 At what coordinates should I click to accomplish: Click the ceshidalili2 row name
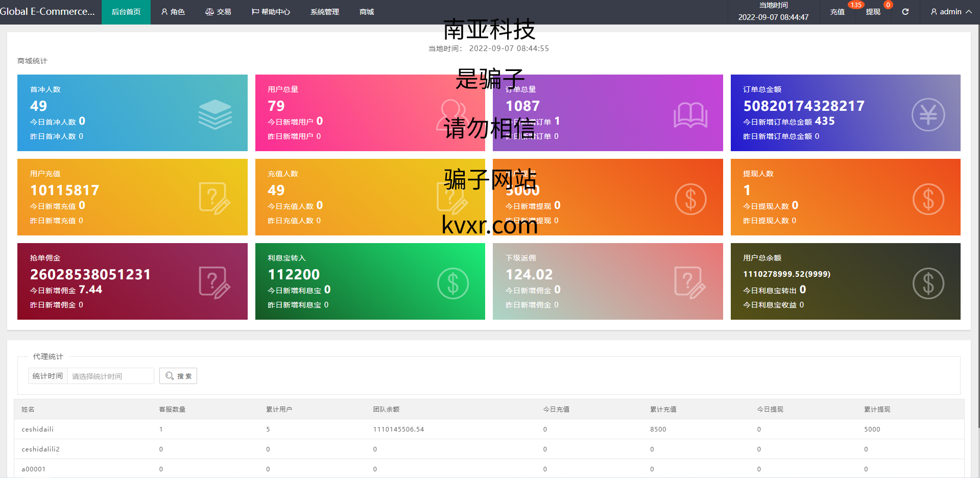point(40,449)
